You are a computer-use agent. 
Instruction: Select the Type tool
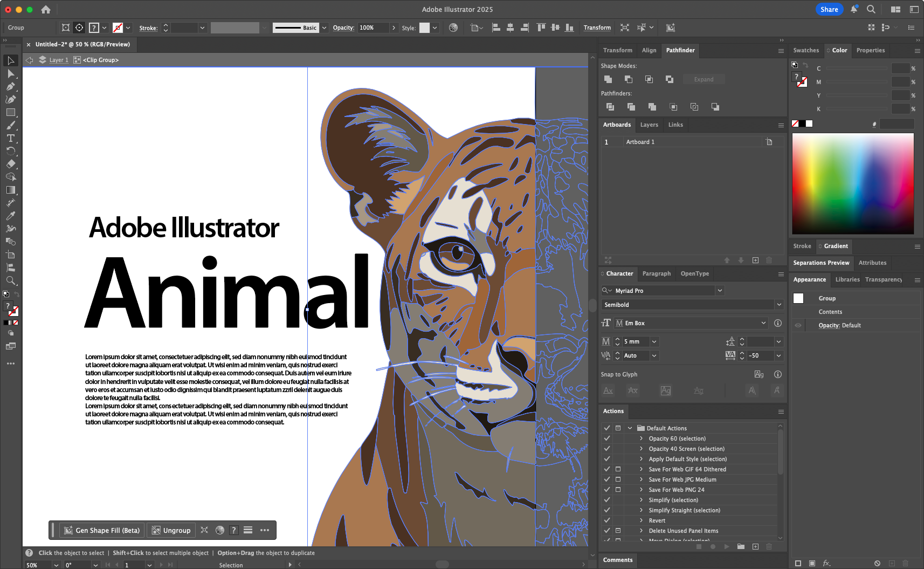click(x=11, y=139)
